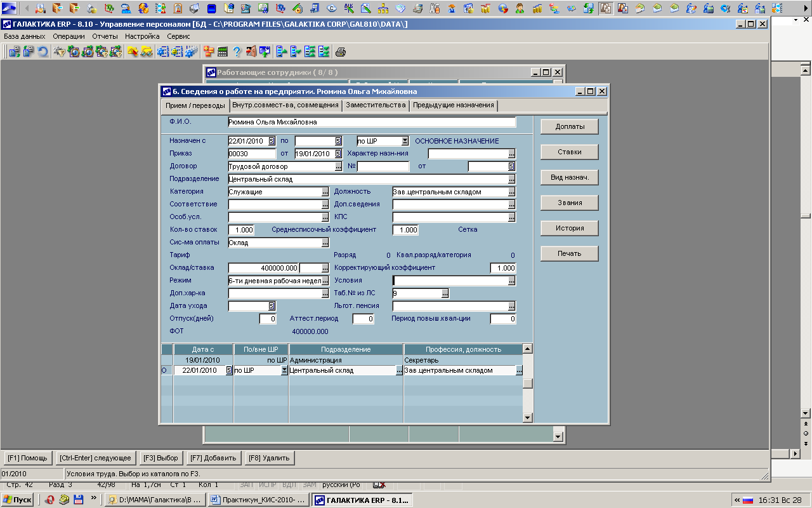
Task: Open calendar for the empty 'по' date field
Action: [x=338, y=141]
